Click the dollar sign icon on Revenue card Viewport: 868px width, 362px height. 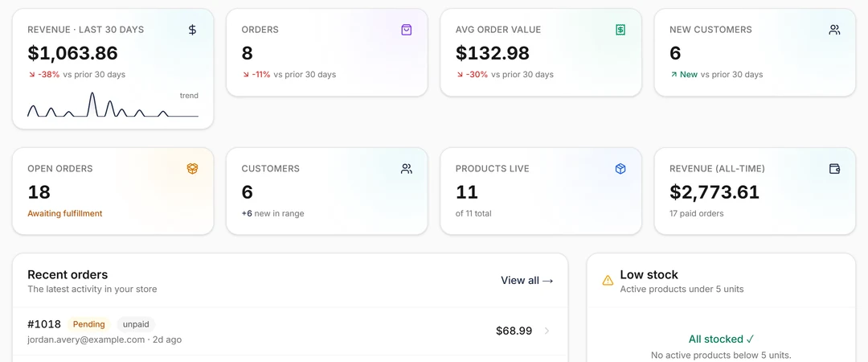192,30
